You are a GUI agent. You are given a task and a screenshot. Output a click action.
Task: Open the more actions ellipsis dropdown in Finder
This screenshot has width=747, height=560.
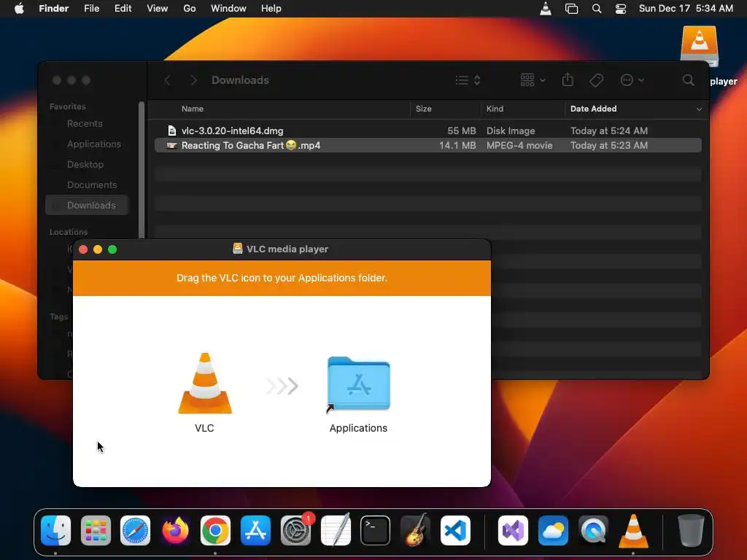pos(632,80)
